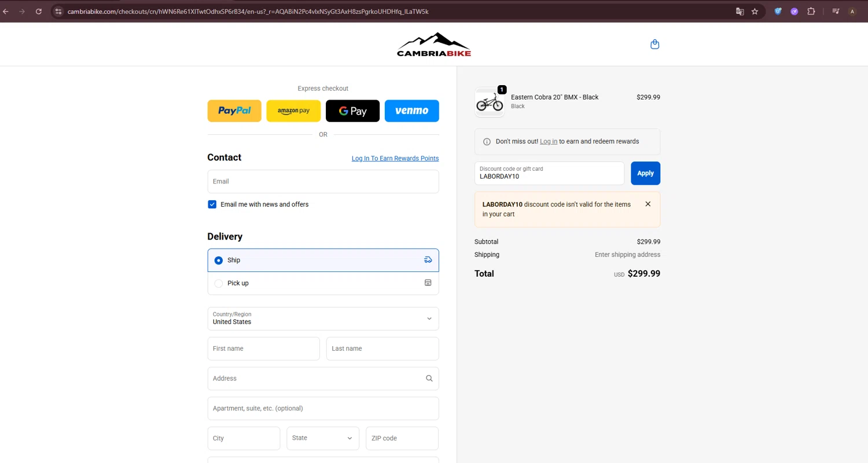Pay with Google Pay

coord(352,111)
